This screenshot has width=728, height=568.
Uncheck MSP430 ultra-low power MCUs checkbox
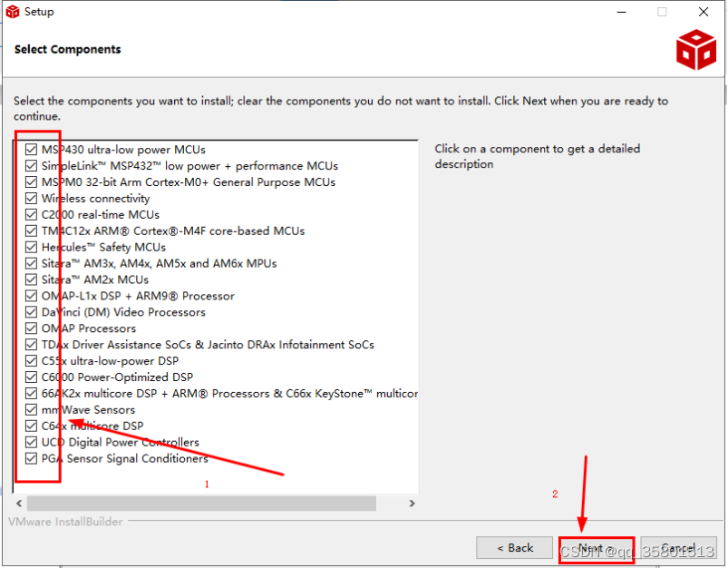tap(31, 149)
